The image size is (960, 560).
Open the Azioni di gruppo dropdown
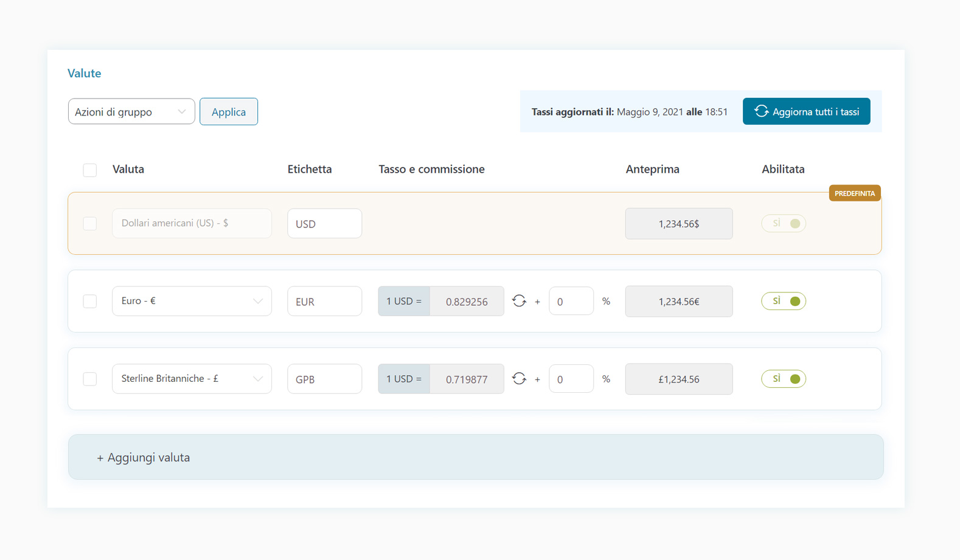coord(131,111)
